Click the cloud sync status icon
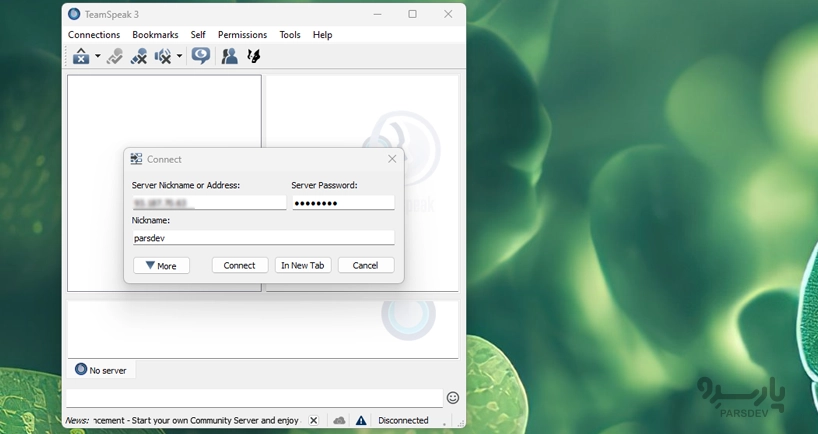The image size is (818, 434). point(339,421)
